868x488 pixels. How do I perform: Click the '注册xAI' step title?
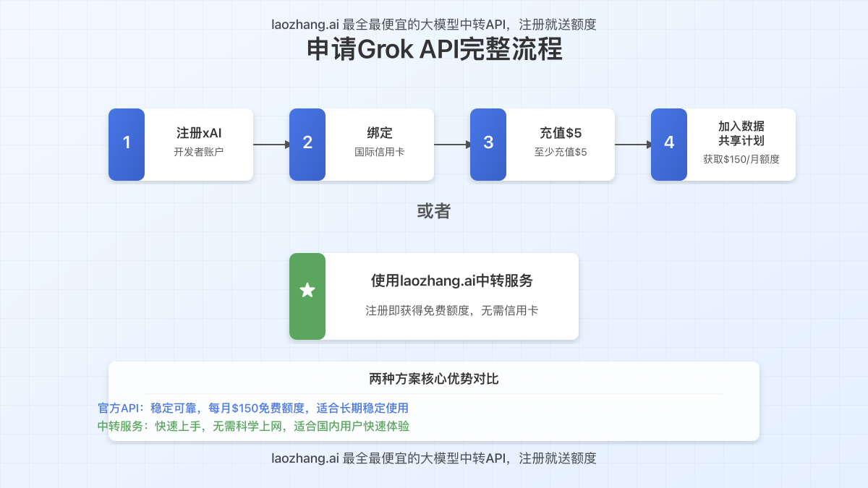199,133
